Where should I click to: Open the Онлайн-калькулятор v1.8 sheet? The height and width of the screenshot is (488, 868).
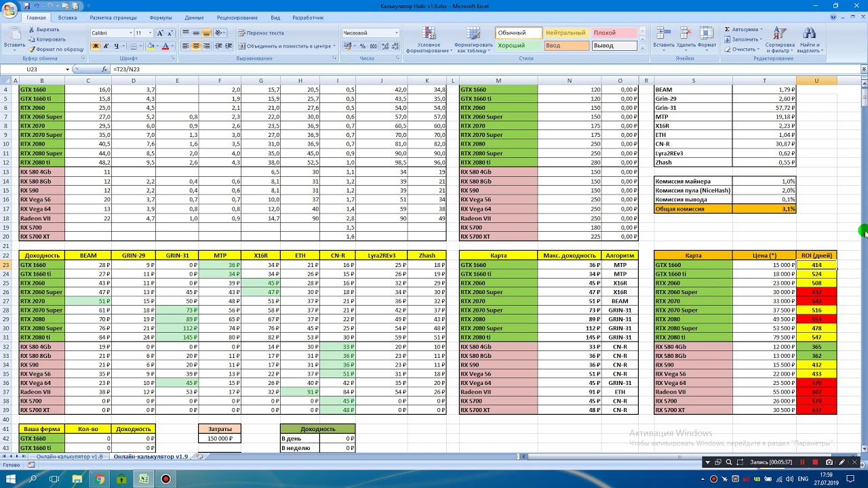[69, 457]
